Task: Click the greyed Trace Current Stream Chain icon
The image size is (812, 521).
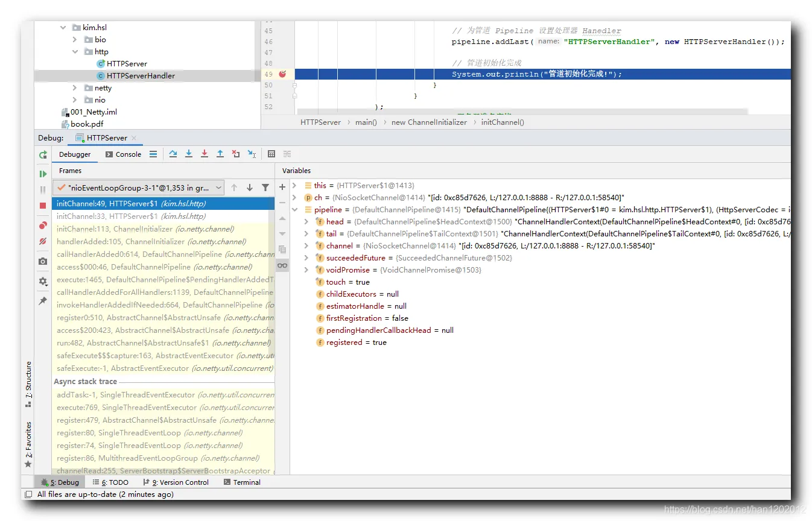Action: tap(287, 154)
